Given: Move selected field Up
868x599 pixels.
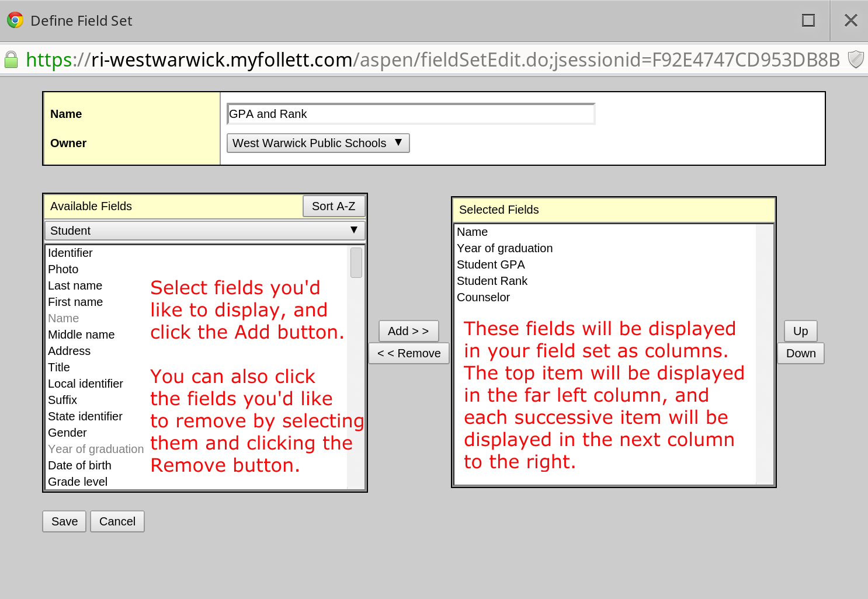Looking at the screenshot, I should 800,331.
